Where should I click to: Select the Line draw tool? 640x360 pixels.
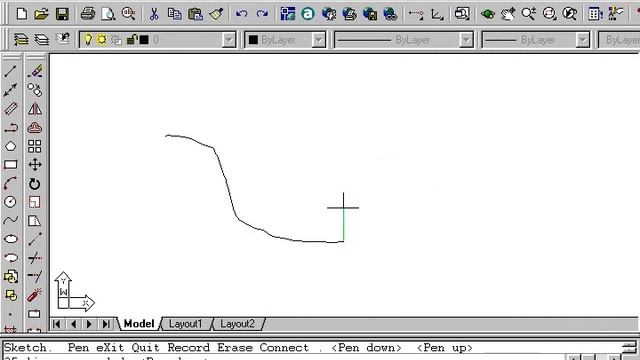point(10,71)
